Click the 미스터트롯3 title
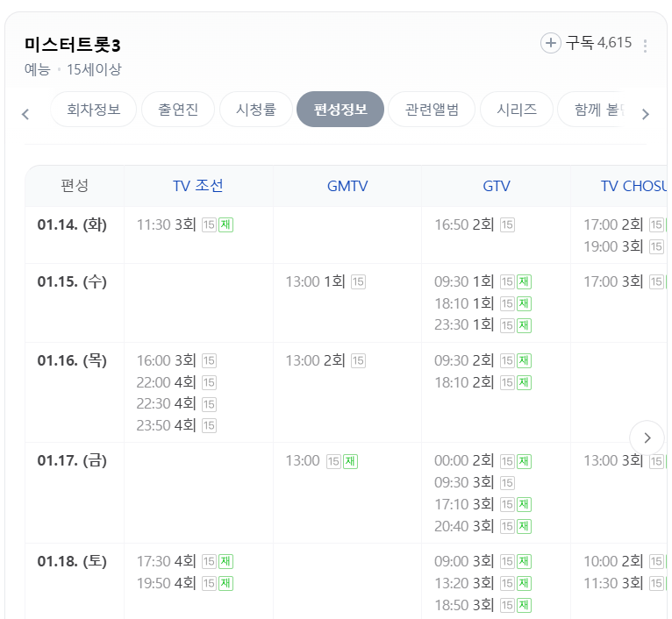Image resolution: width=672 pixels, height=619 pixels. tap(73, 45)
